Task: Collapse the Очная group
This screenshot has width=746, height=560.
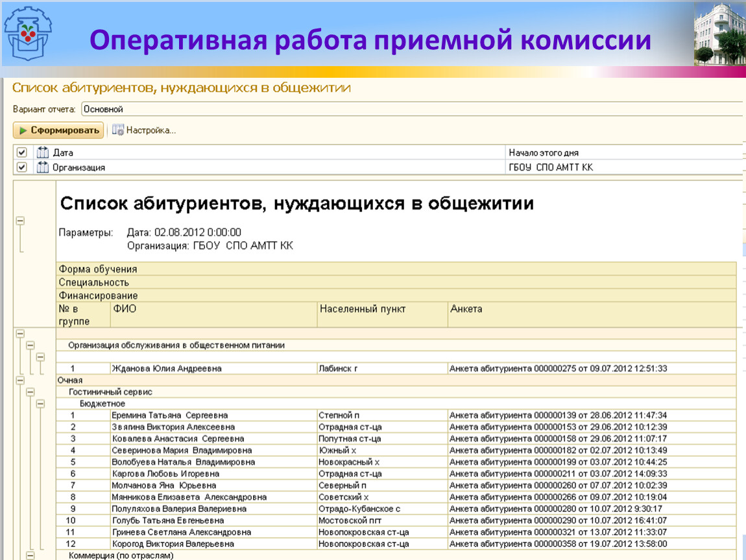Action: click(x=20, y=380)
